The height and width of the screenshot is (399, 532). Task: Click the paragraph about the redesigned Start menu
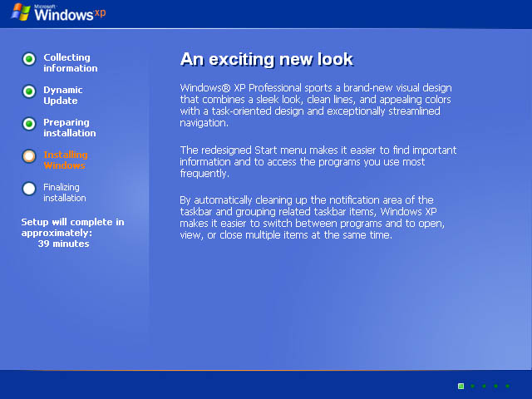pyautogui.click(x=318, y=162)
